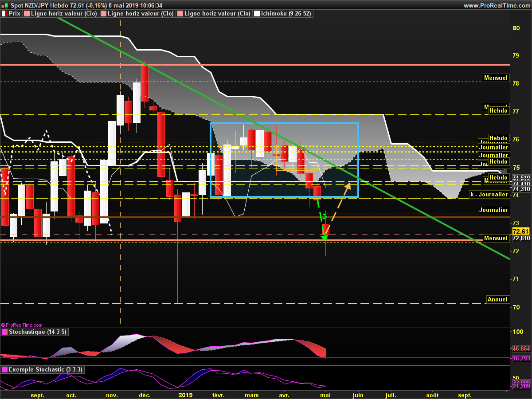Click the Hebdo label at the 76 level
The width and height of the screenshot is (532, 399).
[x=498, y=138]
